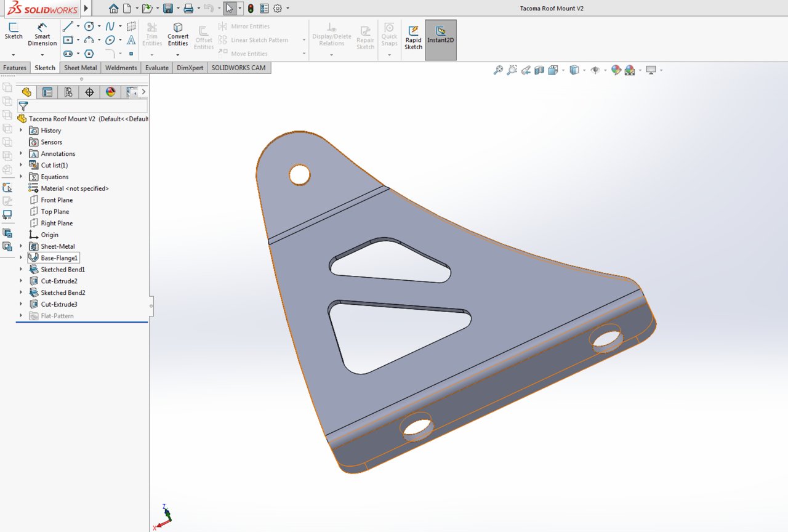Click the FeatureManager filter funnel icon
The height and width of the screenshot is (532, 788).
(x=23, y=107)
